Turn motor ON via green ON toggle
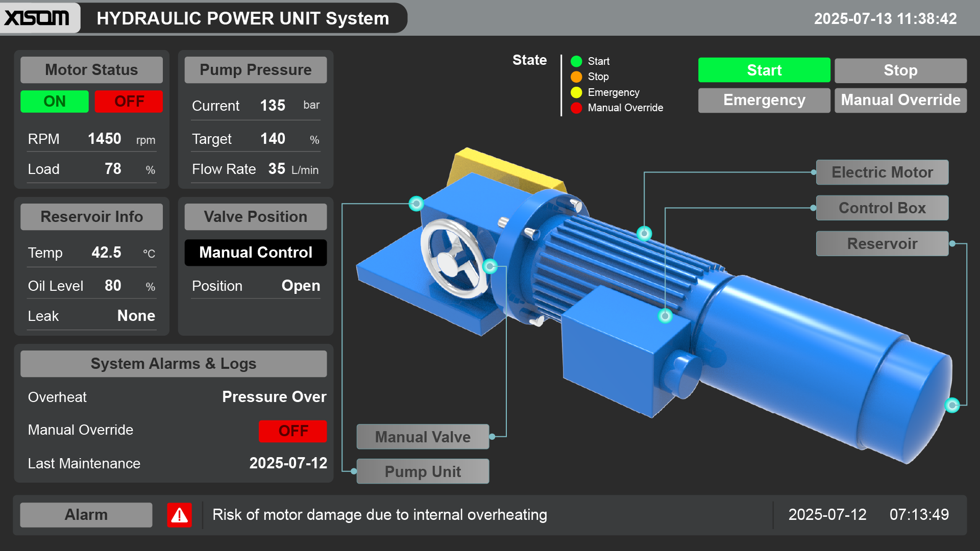 pos(54,101)
